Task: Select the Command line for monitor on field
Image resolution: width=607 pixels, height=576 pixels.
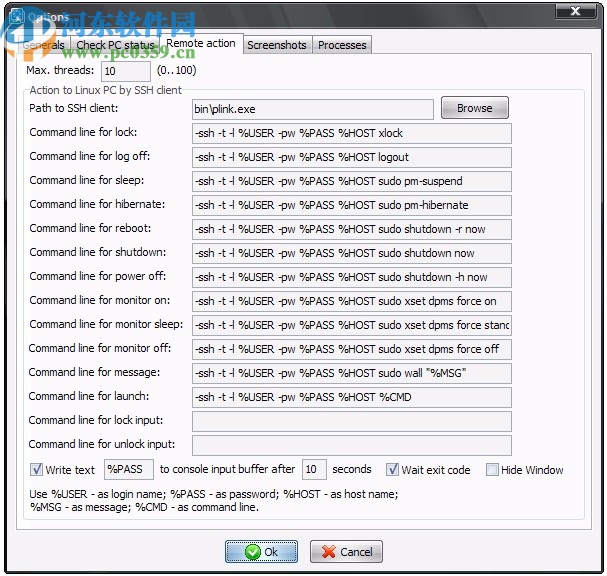Action: click(x=352, y=302)
